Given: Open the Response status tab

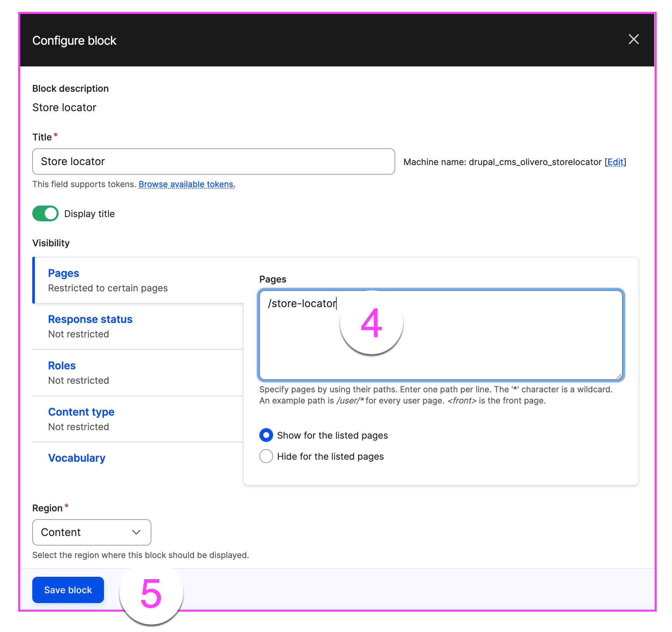Looking at the screenshot, I should click(x=90, y=319).
